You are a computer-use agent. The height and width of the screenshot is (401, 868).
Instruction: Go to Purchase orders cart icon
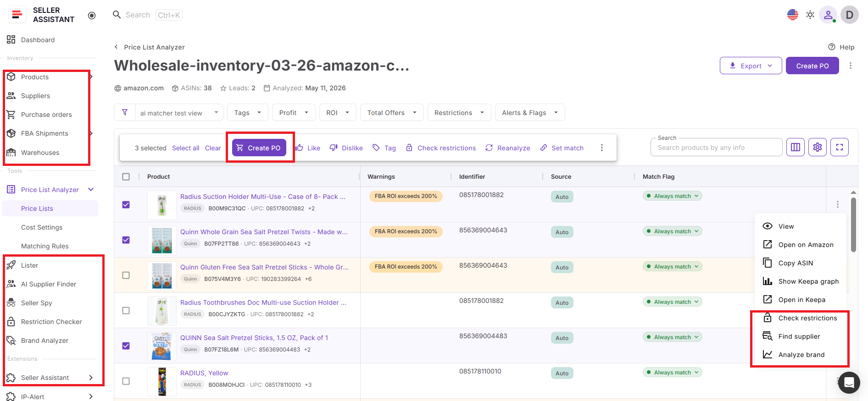(x=11, y=115)
